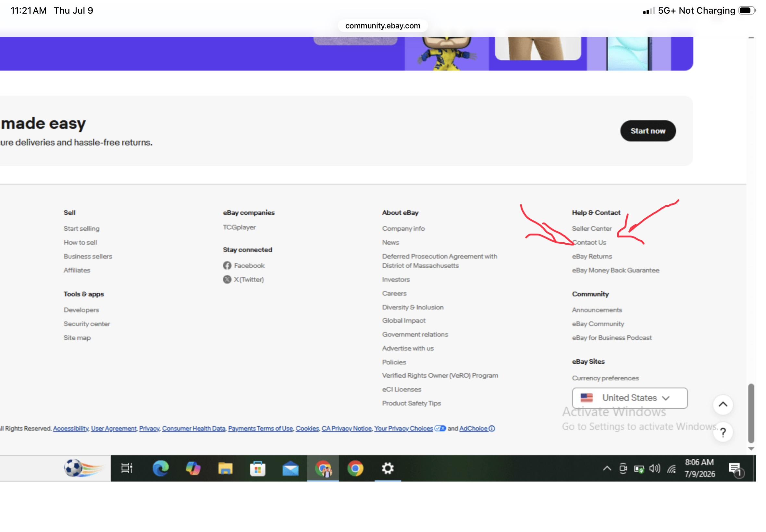Open the Policies link

click(394, 362)
